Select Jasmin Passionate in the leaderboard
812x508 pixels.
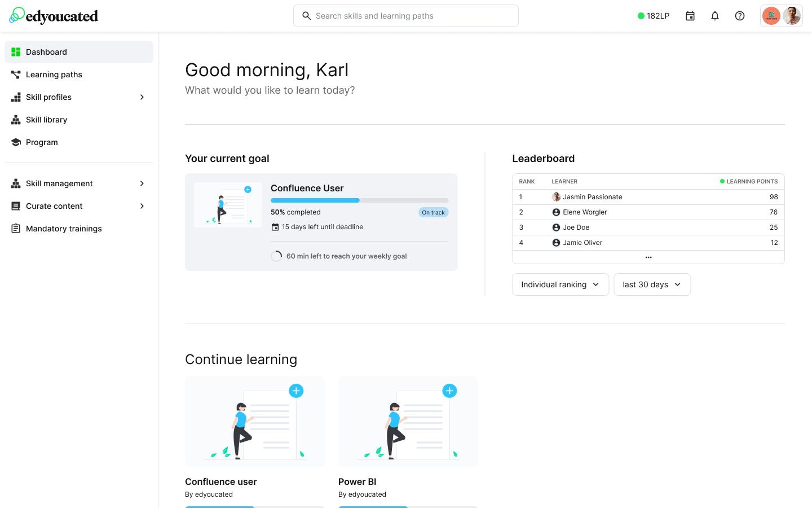pos(592,197)
